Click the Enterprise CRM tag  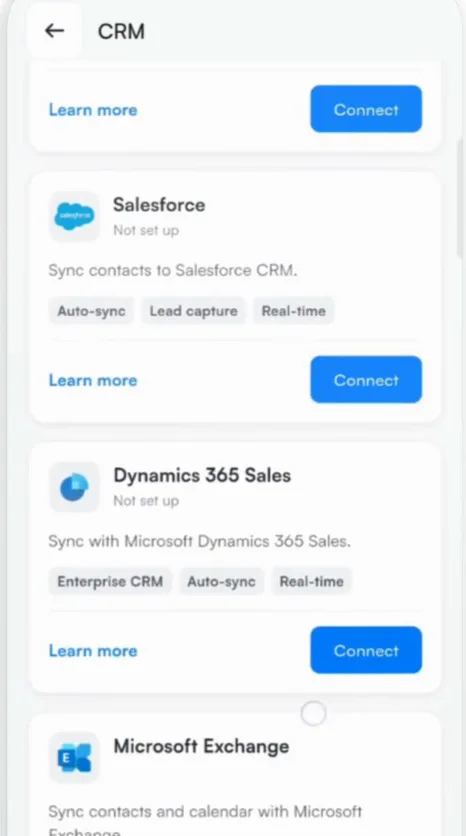[x=110, y=581]
